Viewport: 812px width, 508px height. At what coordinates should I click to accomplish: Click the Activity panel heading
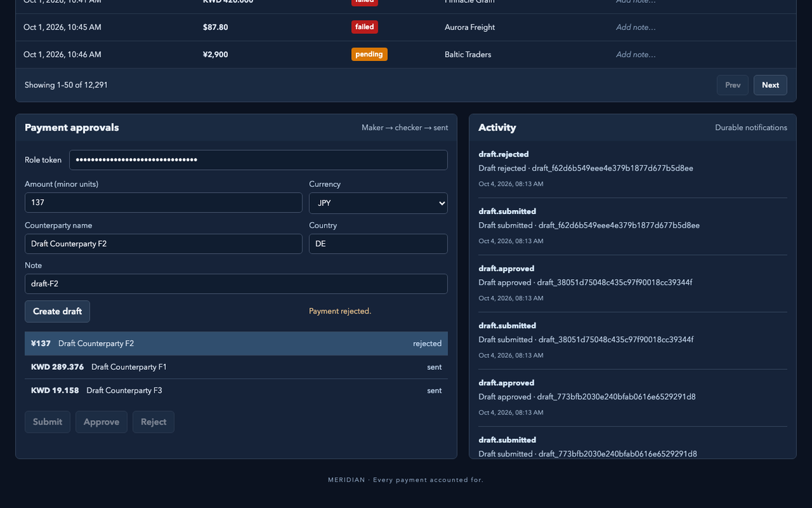(497, 127)
